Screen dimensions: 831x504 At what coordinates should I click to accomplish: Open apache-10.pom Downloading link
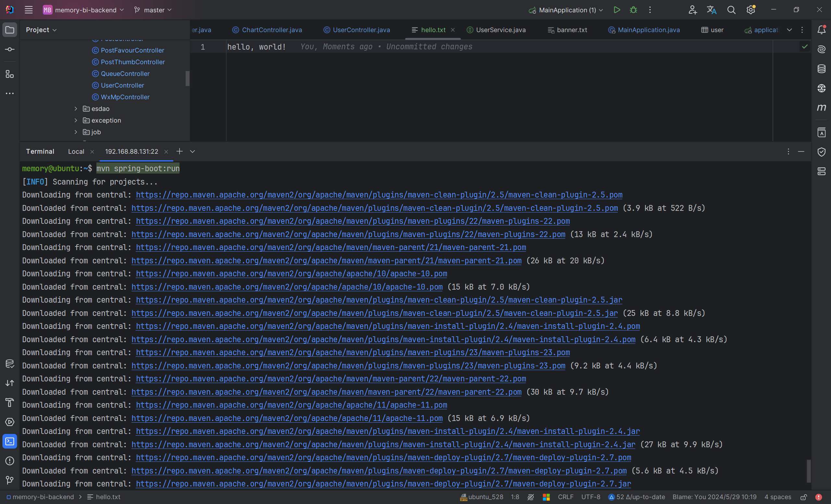pyautogui.click(x=291, y=273)
